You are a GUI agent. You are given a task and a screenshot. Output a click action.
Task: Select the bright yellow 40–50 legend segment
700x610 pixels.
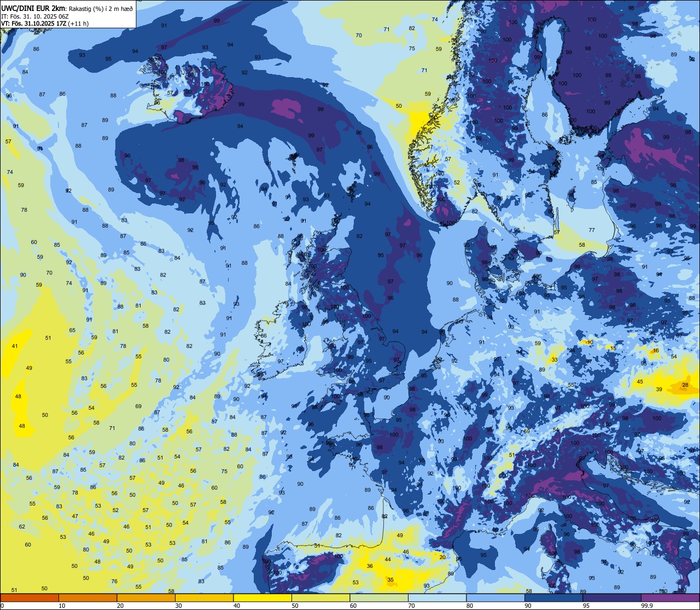[x=262, y=597]
